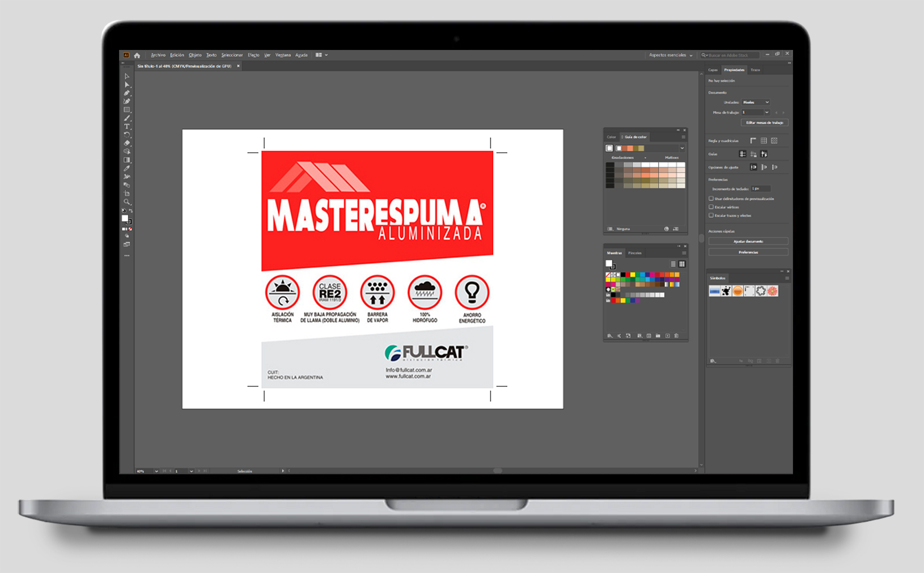Open Edit Toolbar three-dots button

tap(127, 256)
